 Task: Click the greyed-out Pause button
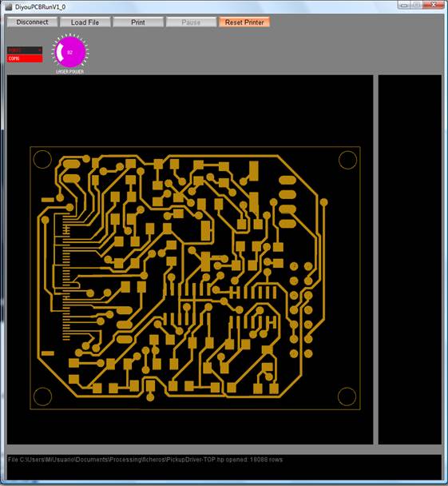191,22
